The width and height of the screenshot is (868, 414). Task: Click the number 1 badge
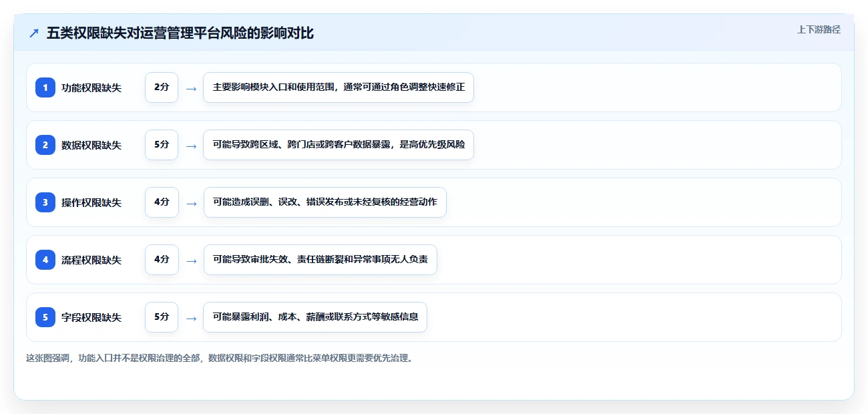(x=45, y=87)
